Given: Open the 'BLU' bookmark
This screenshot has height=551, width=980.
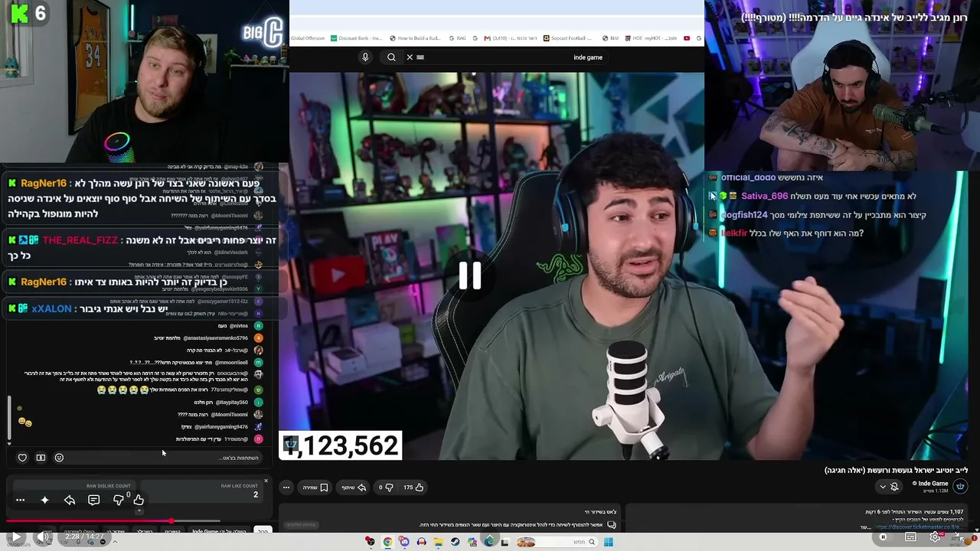Looking at the screenshot, I should pos(610,38).
